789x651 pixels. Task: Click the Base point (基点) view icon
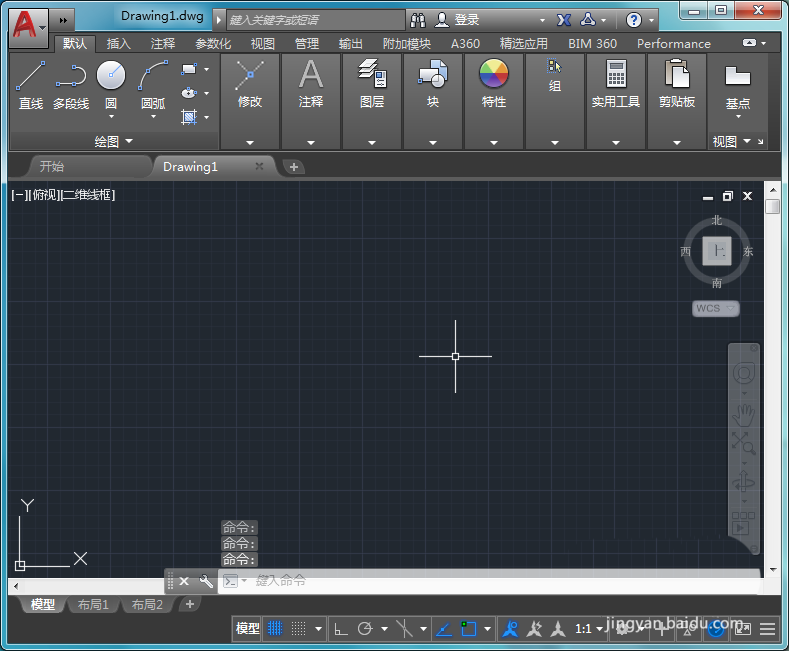pyautogui.click(x=738, y=76)
